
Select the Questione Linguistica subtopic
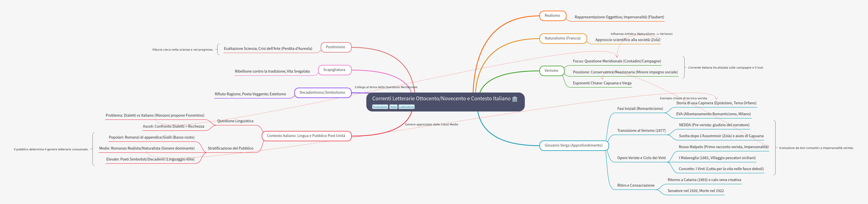[x=235, y=121]
